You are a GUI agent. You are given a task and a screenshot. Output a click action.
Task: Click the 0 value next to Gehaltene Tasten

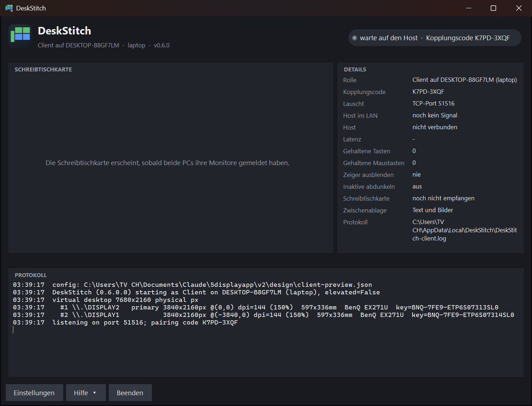414,151
